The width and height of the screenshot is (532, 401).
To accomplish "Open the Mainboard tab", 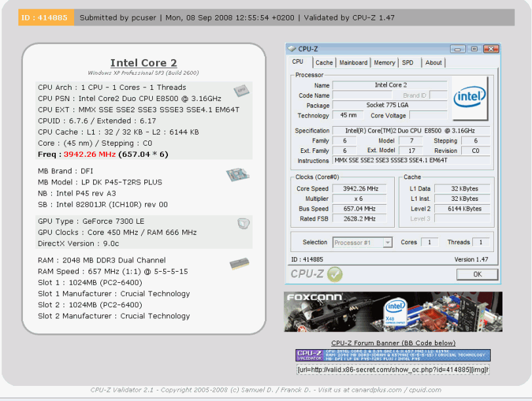I will pyautogui.click(x=353, y=63).
